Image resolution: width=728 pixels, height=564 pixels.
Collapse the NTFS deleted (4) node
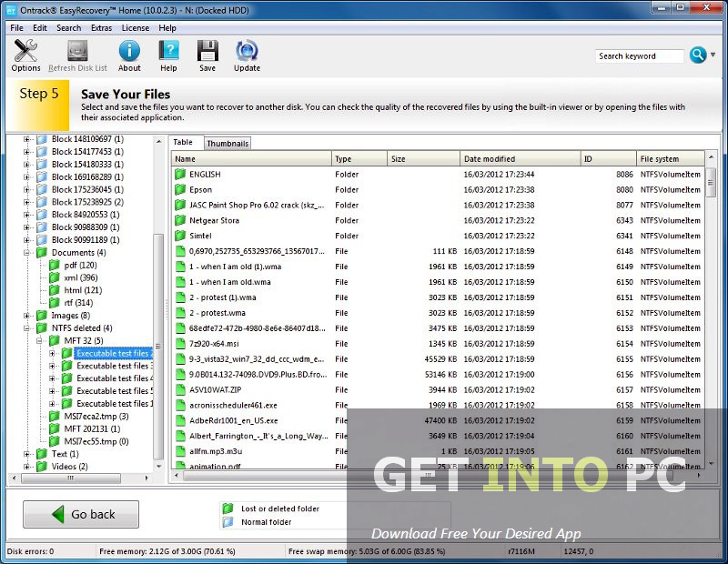click(27, 327)
